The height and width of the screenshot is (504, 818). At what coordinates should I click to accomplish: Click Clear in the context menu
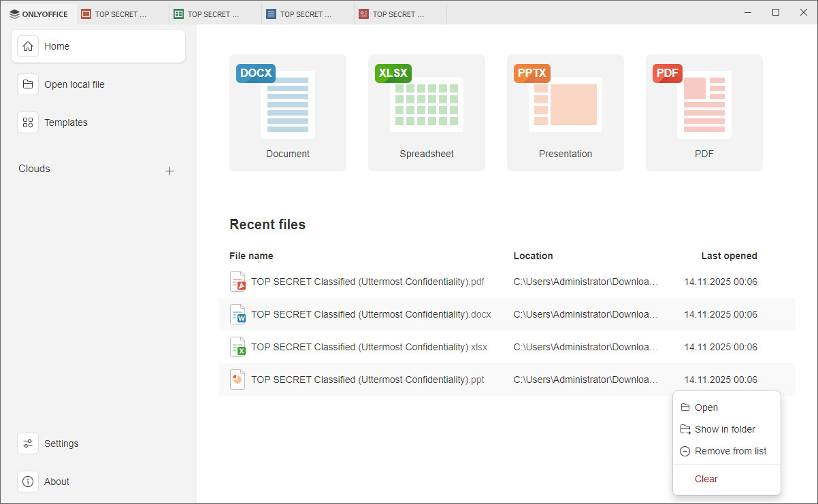tap(706, 479)
